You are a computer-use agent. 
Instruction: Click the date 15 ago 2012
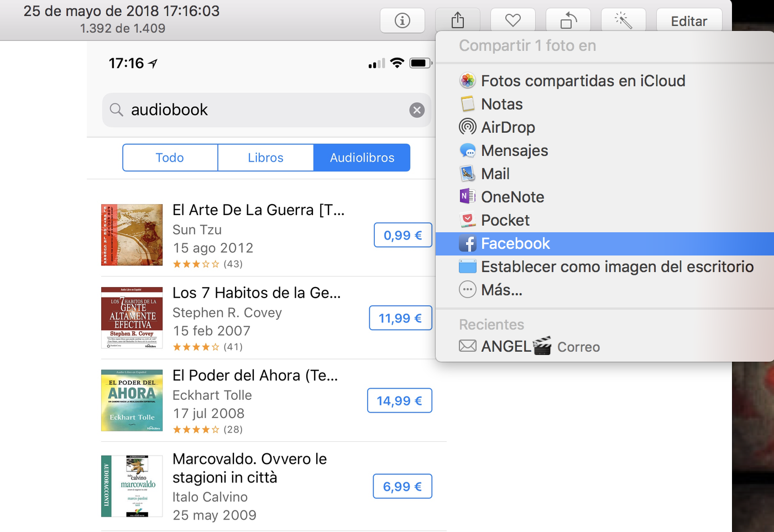pos(213,248)
